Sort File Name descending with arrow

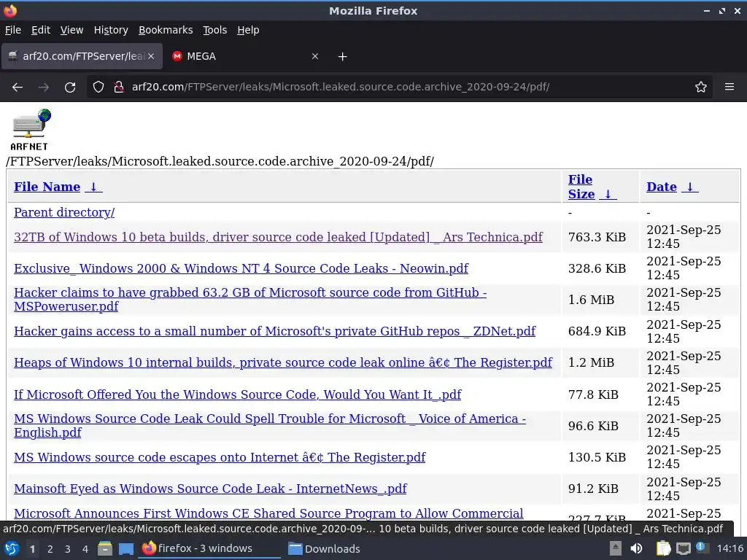pyautogui.click(x=93, y=187)
